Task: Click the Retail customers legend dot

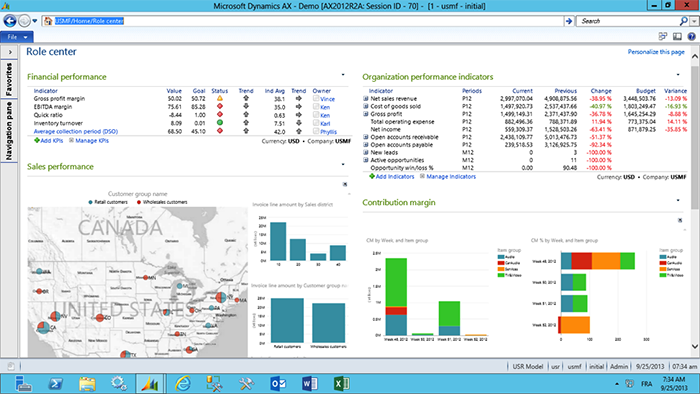Action: [x=91, y=202]
